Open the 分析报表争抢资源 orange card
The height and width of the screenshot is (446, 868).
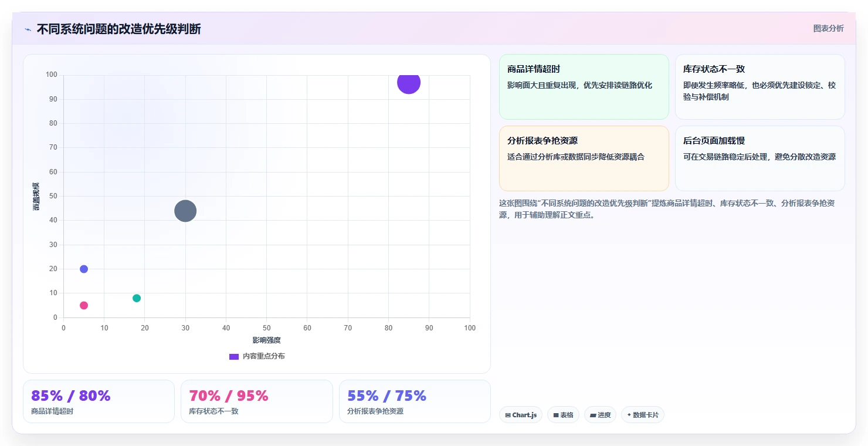[584, 158]
